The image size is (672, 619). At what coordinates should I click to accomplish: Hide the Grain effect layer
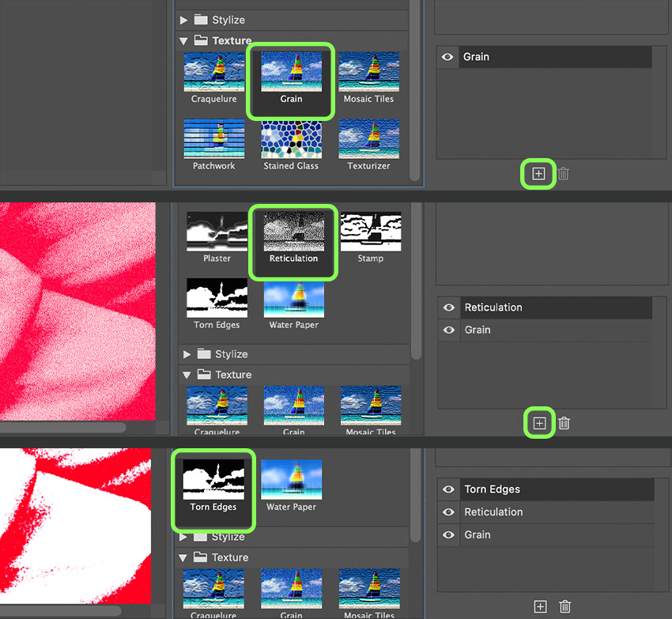(x=447, y=57)
